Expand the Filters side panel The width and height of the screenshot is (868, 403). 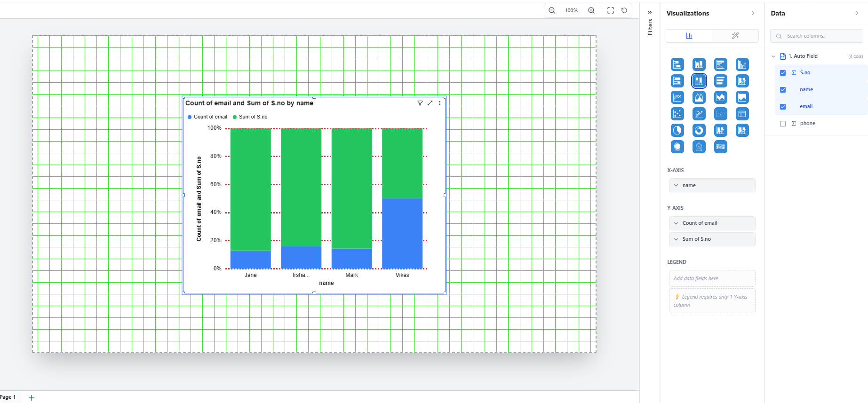(x=650, y=12)
